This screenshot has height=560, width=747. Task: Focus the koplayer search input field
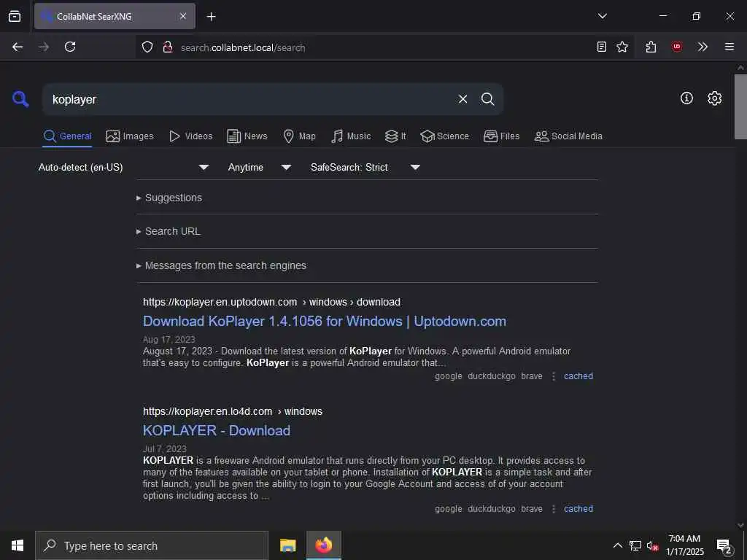pyautogui.click(x=248, y=99)
